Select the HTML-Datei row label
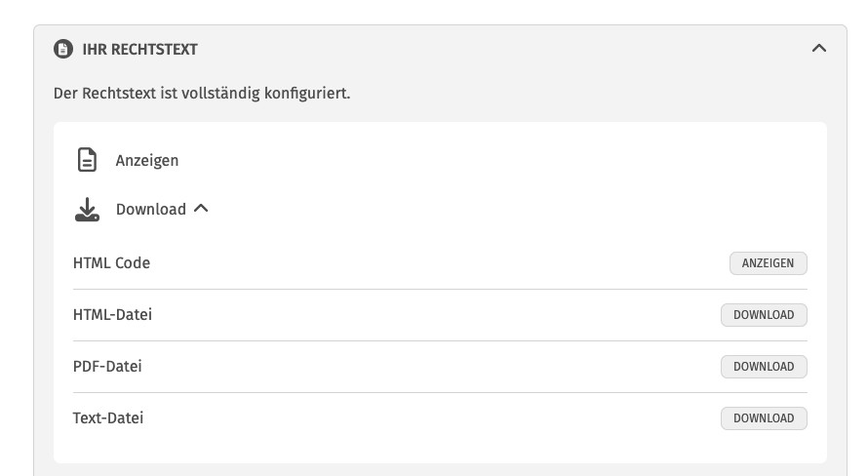 click(112, 315)
